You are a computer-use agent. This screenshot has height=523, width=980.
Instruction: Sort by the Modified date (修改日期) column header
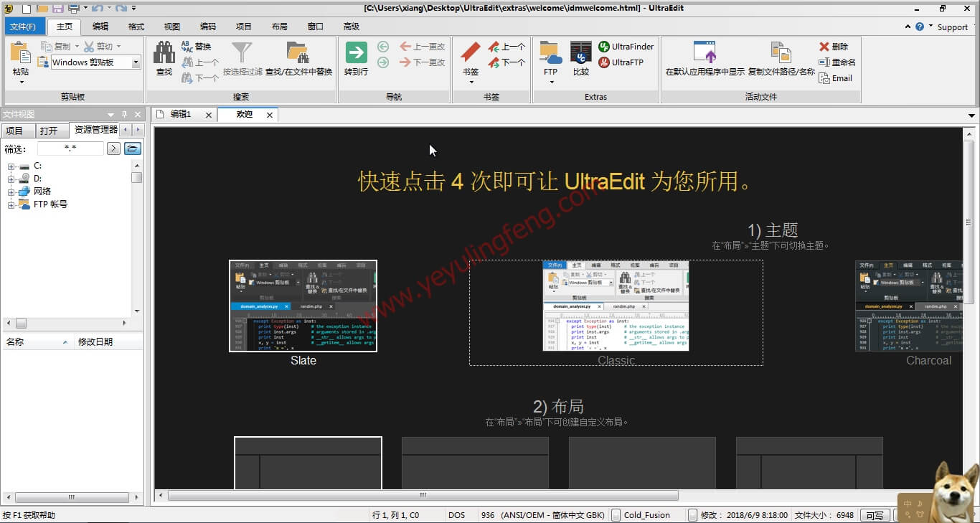pyautogui.click(x=108, y=341)
